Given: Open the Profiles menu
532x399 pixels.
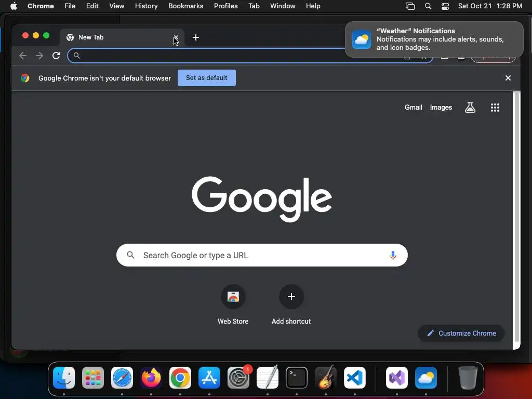Looking at the screenshot, I should (226, 6).
